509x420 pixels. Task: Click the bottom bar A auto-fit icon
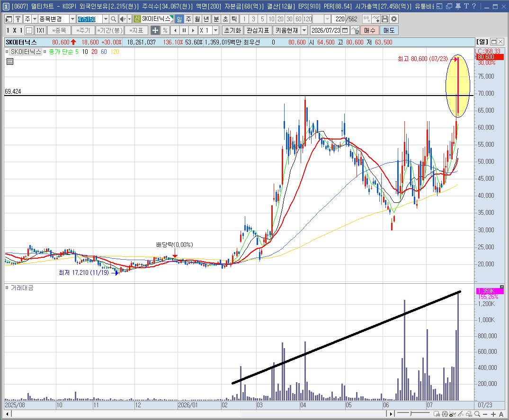click(x=501, y=414)
